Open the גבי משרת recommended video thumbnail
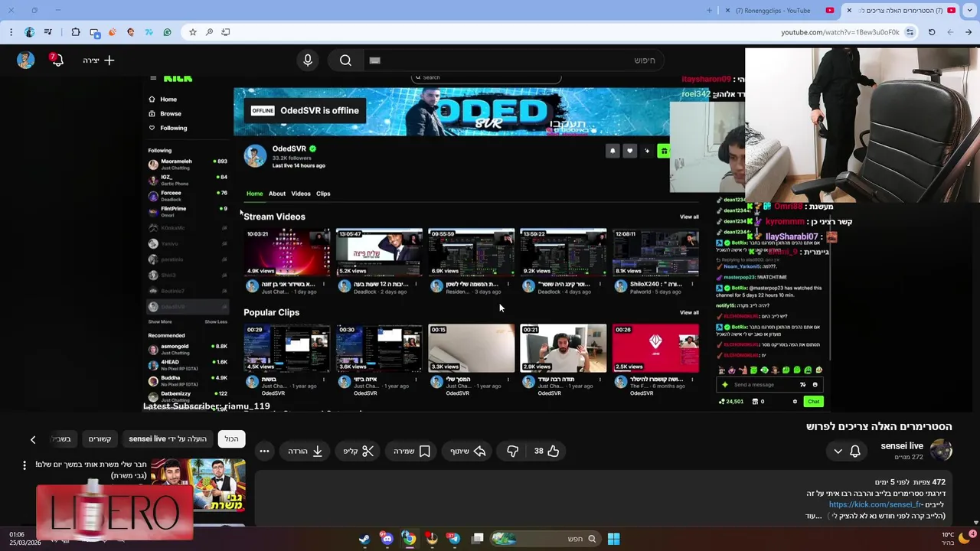 point(198,485)
